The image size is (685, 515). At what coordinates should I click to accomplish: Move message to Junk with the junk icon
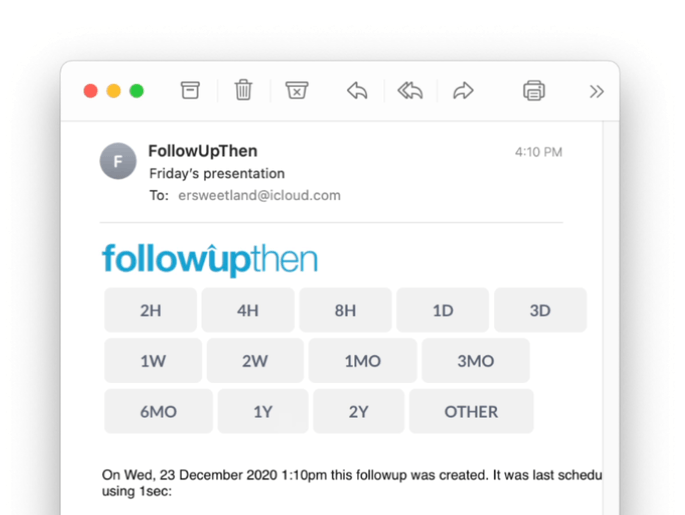(x=297, y=90)
